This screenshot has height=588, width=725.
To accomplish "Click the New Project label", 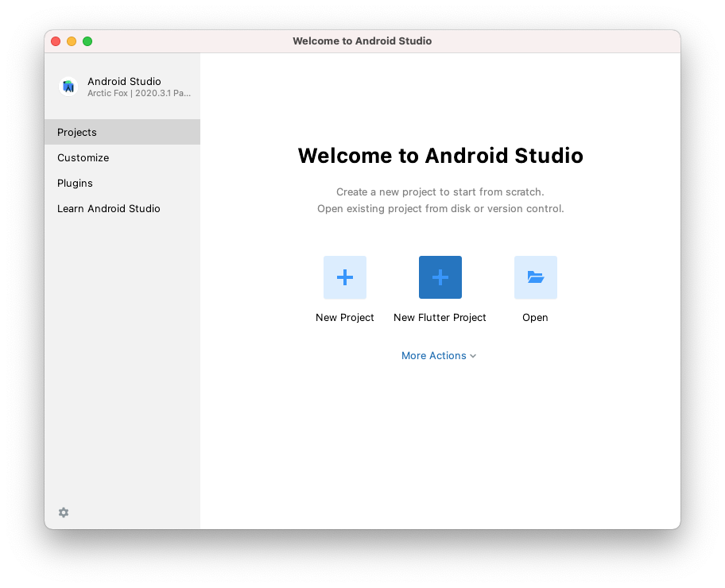I will (x=345, y=318).
